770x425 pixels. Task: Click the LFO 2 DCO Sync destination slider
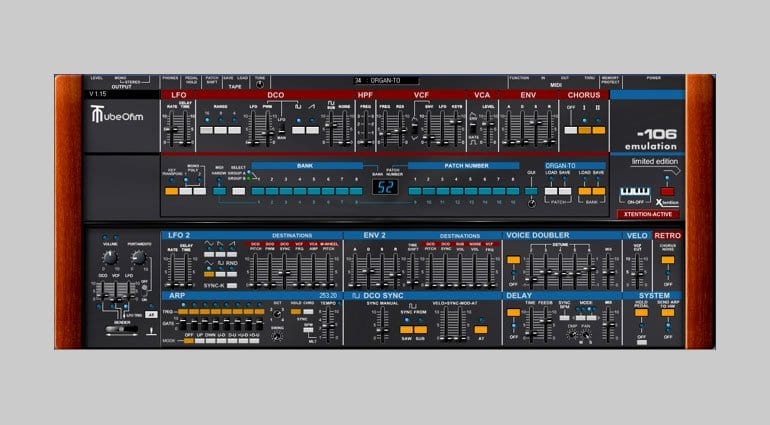tap(284, 271)
